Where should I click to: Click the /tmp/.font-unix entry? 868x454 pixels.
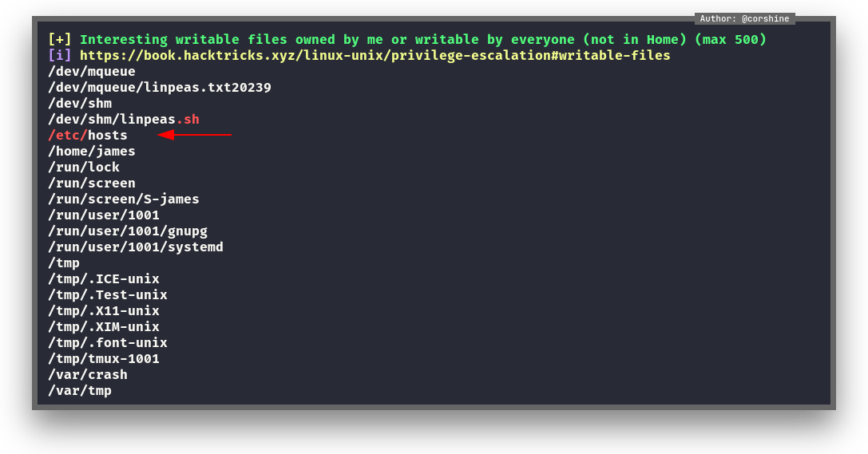108,343
